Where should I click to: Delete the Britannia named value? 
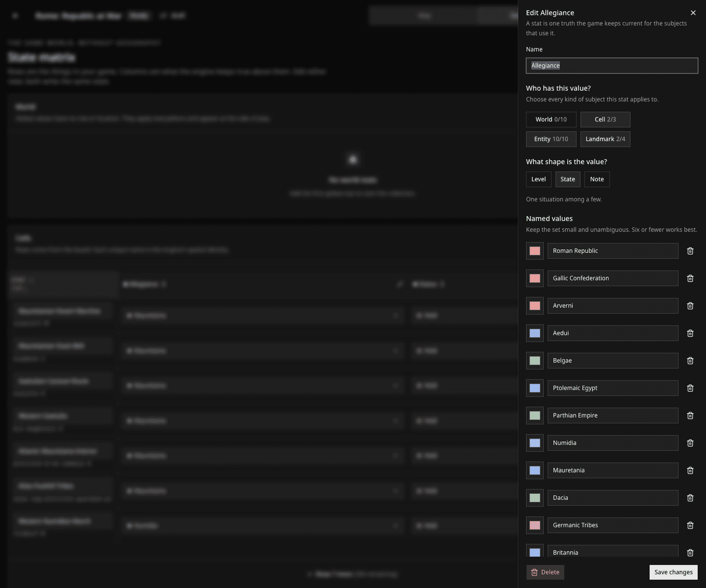tap(690, 552)
